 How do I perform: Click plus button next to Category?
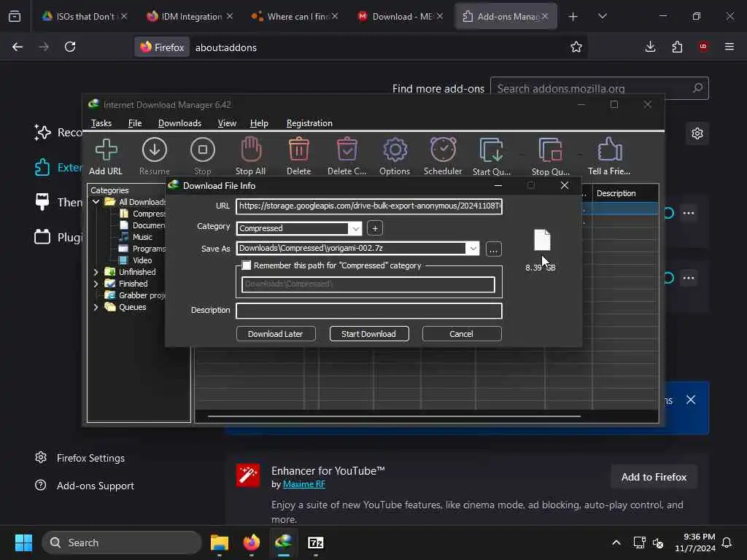coord(375,228)
